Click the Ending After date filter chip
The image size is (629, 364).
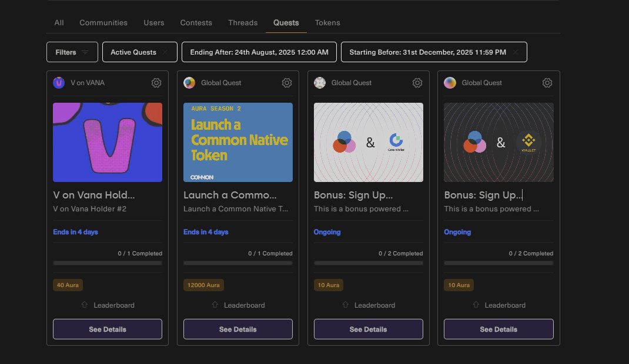coord(259,52)
